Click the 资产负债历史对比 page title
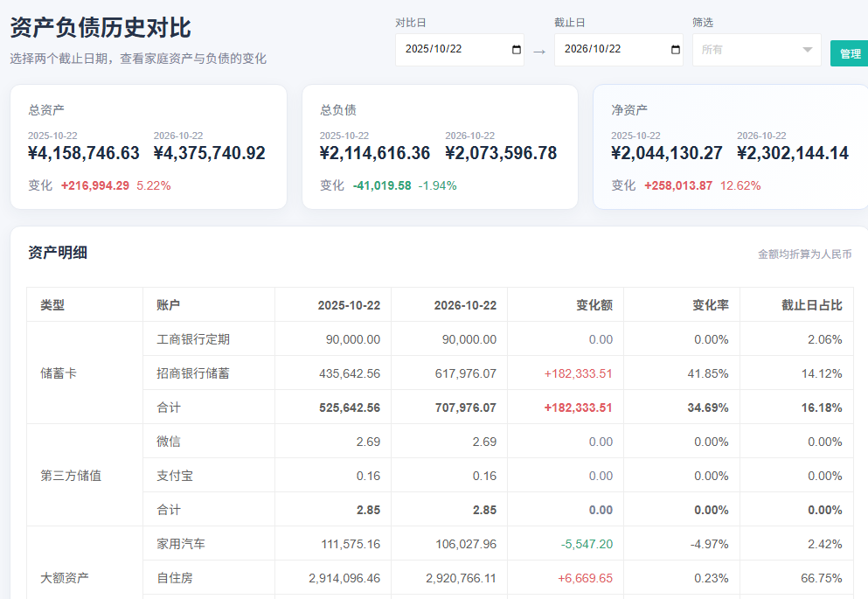 (101, 28)
